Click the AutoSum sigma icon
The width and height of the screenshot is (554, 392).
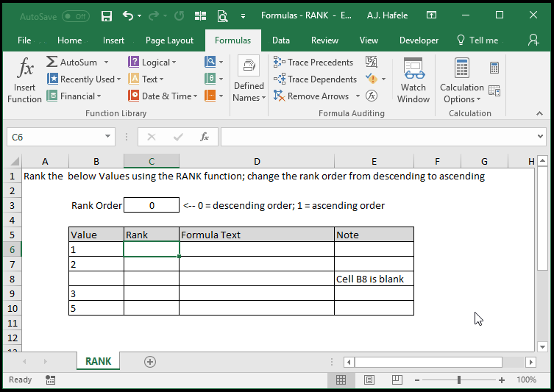click(52, 62)
